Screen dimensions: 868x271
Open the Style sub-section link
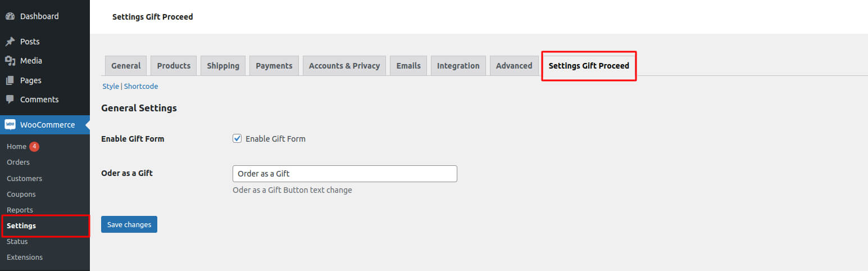point(111,86)
